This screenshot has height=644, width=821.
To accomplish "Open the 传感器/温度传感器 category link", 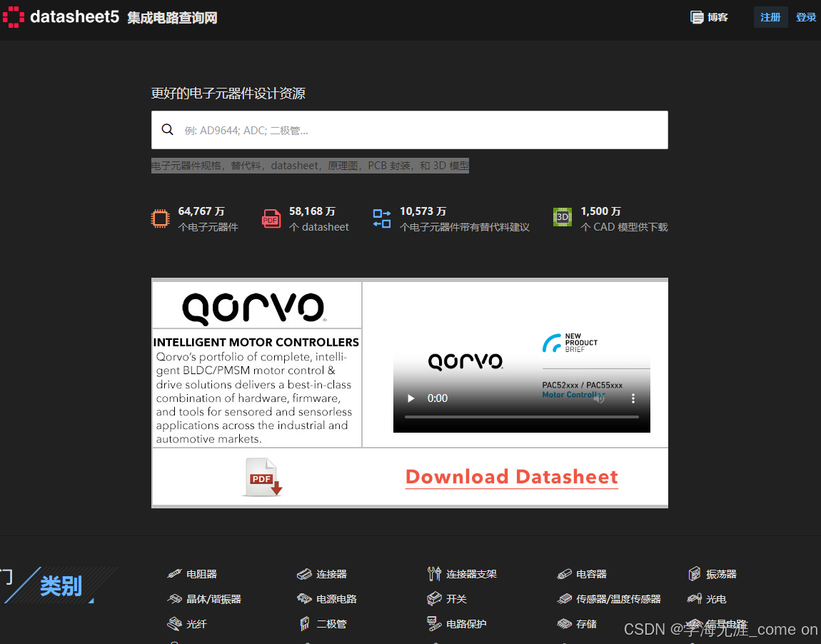I will coord(618,599).
